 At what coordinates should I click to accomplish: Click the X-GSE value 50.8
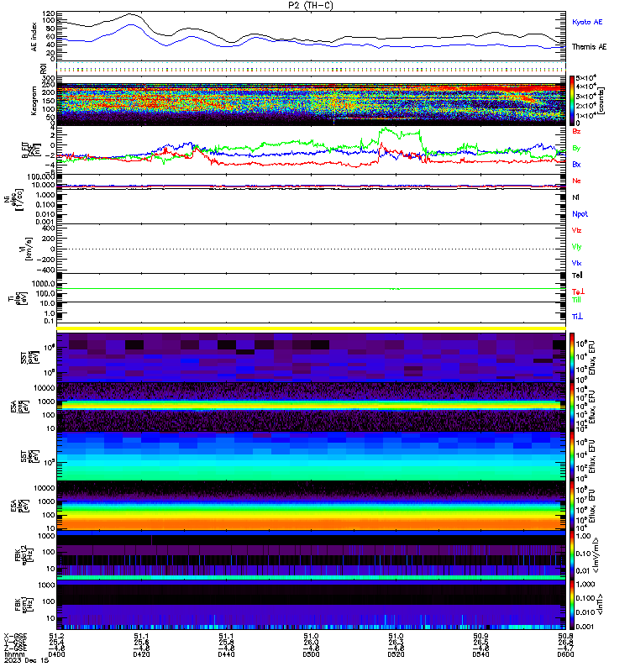pos(565,637)
